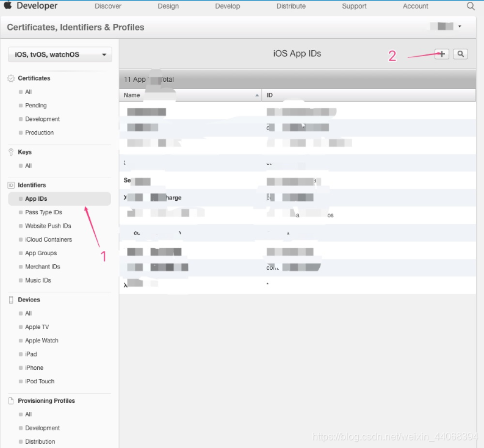Click the Devices section heading
The height and width of the screenshot is (448, 484).
[x=29, y=300]
